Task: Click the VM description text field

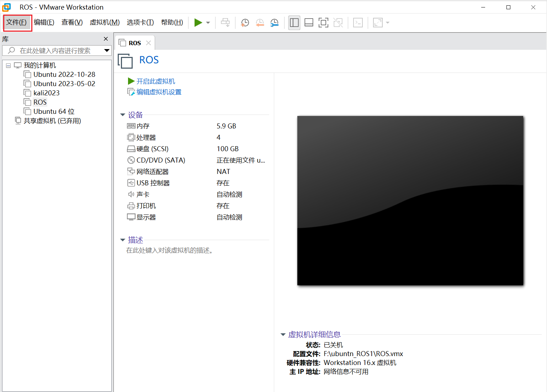Action: tap(170, 250)
